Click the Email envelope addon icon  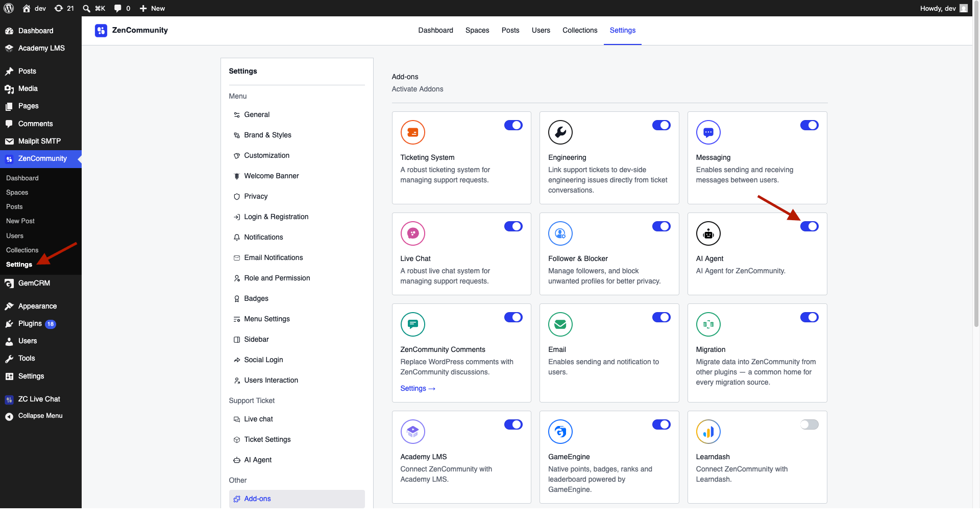560,324
